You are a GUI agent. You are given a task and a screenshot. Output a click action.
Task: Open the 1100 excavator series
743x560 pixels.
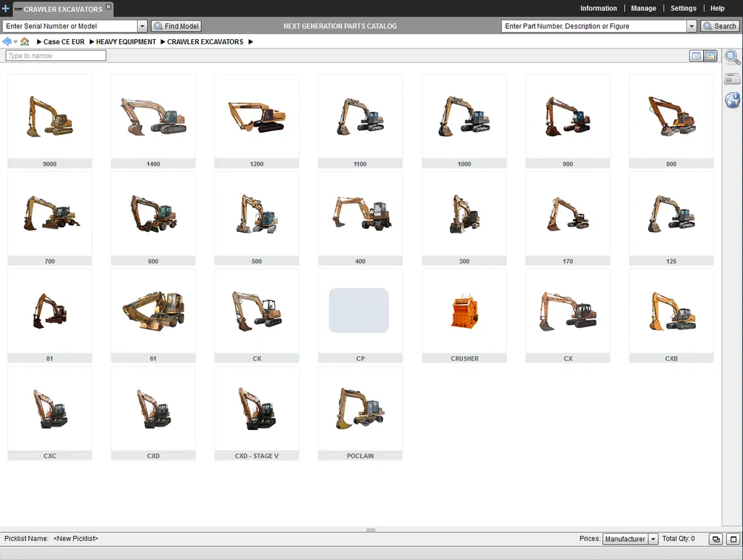[x=360, y=121]
